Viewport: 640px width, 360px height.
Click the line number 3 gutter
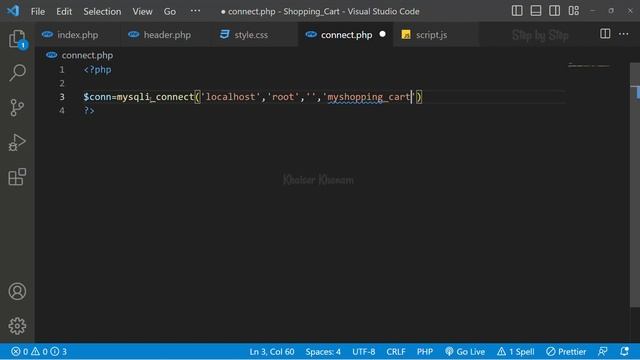62,97
